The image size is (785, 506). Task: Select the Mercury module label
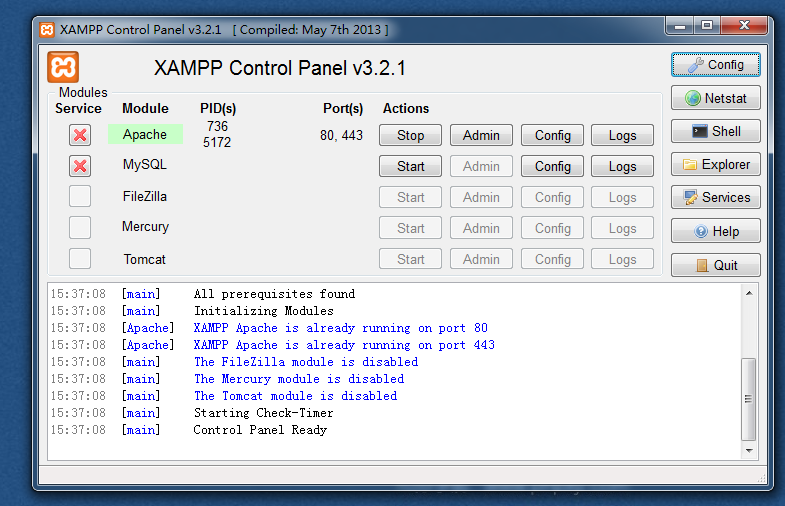click(145, 227)
